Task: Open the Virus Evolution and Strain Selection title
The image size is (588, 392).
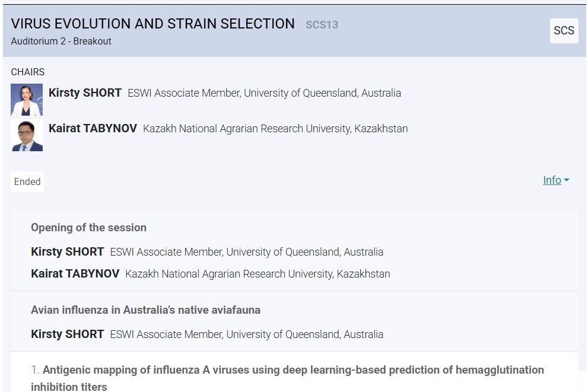Action: 152,24
